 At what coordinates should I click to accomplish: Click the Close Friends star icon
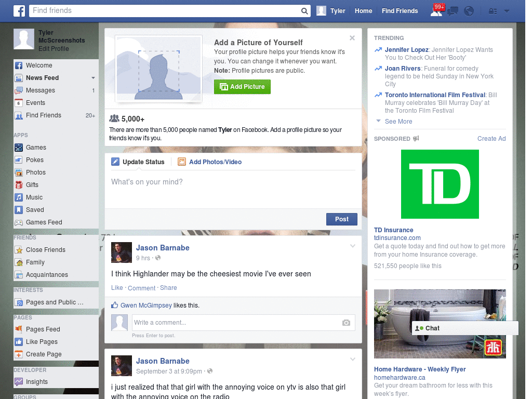[19, 250]
